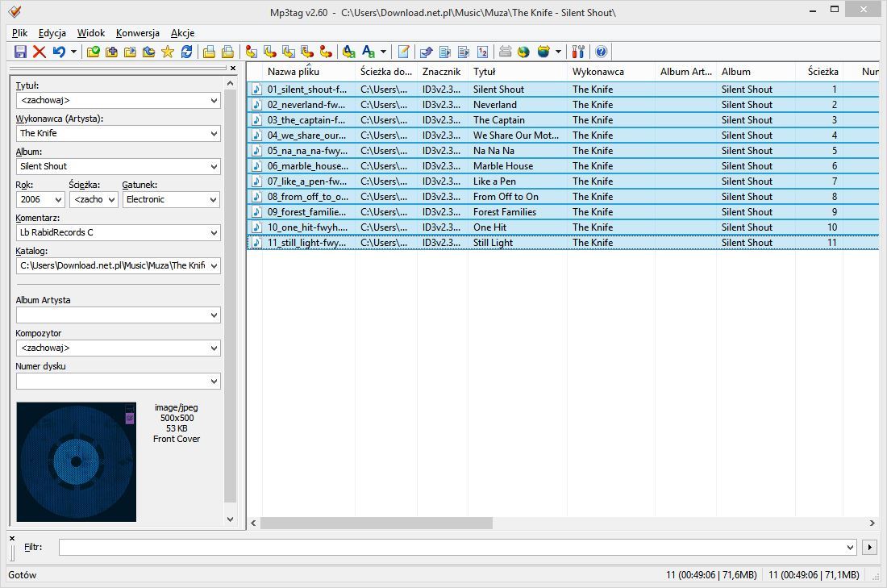Select the 01_silent_shout file row
This screenshot has height=588, width=887.
(x=563, y=90)
